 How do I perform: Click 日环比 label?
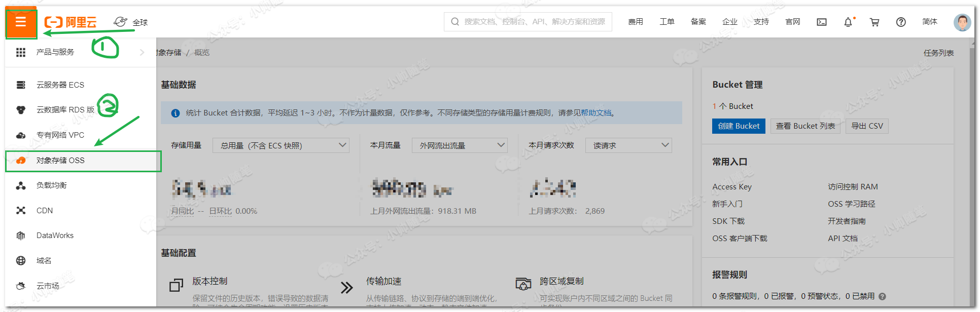tap(221, 211)
